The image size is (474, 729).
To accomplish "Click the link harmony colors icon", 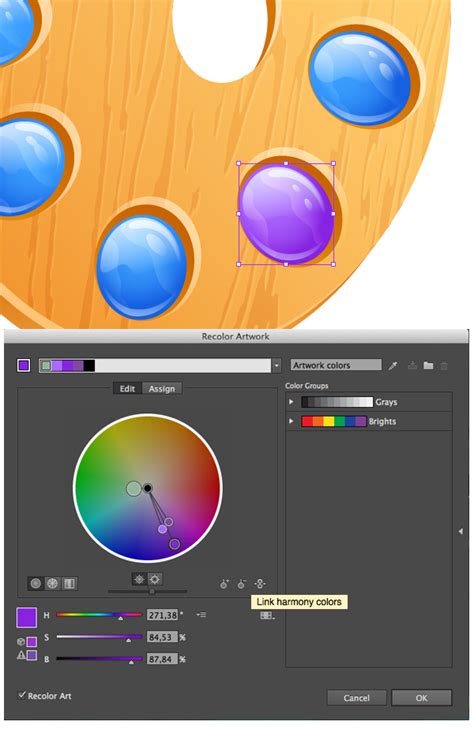I will 260,583.
